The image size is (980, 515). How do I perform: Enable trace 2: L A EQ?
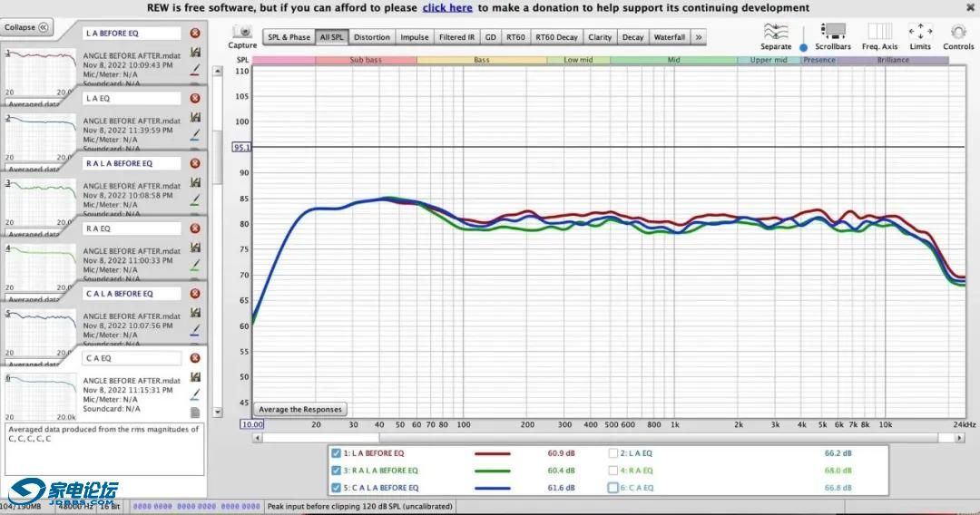613,453
